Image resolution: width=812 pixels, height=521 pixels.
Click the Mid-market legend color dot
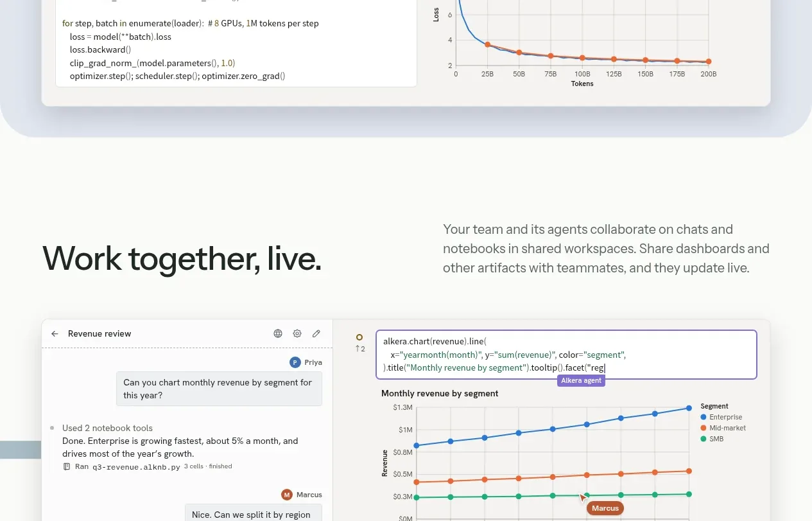(x=704, y=428)
